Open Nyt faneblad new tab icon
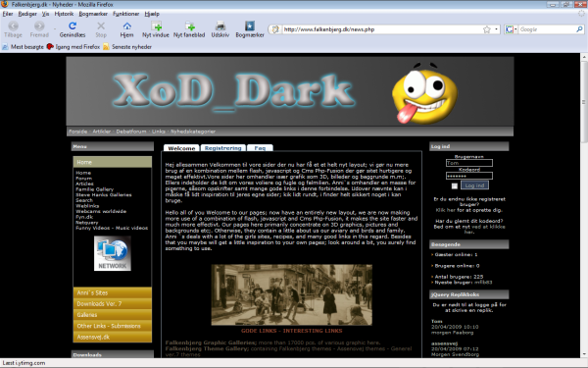 tap(190, 26)
